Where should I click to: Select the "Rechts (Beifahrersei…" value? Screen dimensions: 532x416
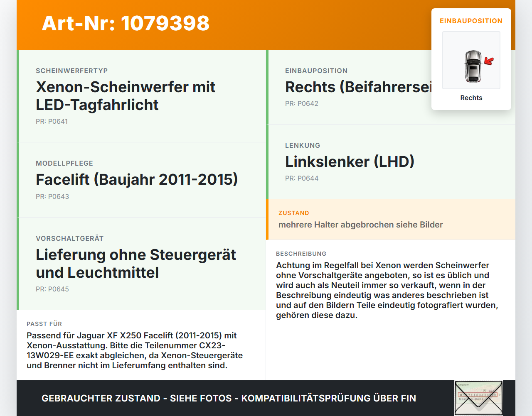pos(358,87)
